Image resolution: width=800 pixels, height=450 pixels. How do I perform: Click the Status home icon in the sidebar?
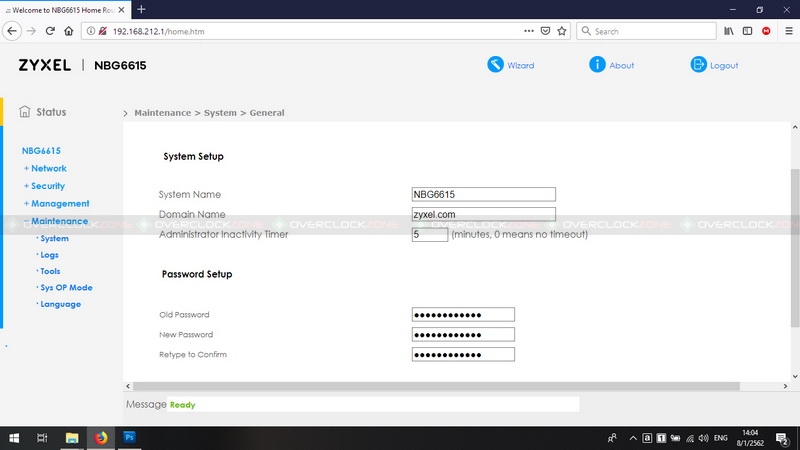point(24,111)
